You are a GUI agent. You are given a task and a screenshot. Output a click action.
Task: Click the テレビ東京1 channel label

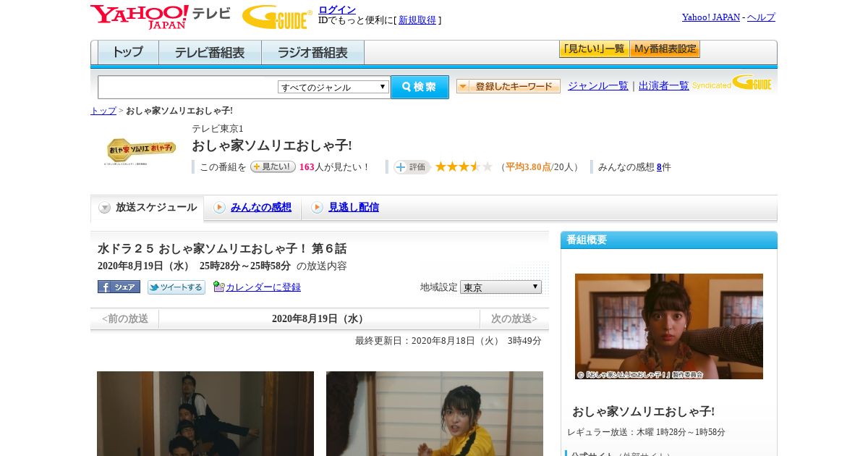(x=218, y=128)
